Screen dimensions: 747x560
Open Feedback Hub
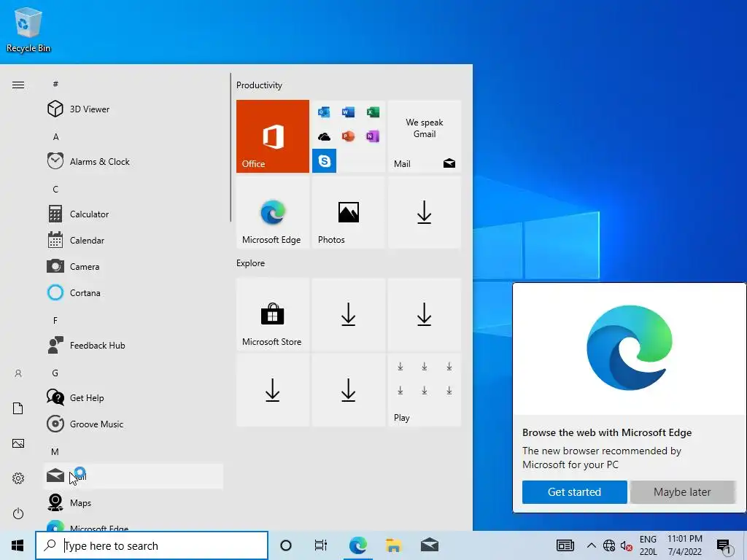(x=133, y=345)
